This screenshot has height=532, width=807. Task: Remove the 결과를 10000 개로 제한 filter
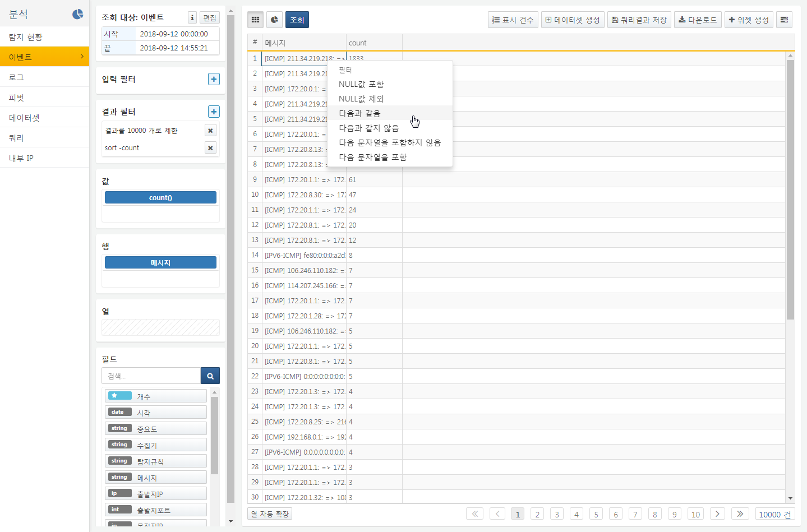click(210, 131)
